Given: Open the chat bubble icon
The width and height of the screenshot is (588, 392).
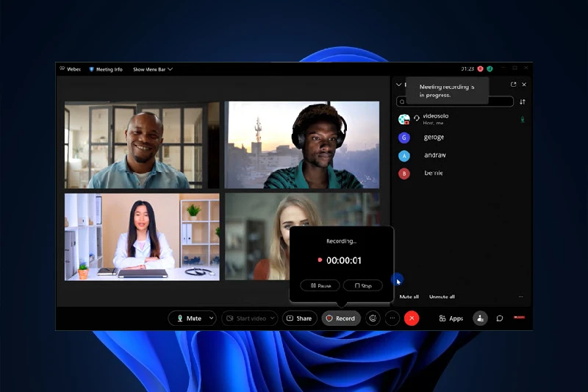Looking at the screenshot, I should click(x=500, y=318).
